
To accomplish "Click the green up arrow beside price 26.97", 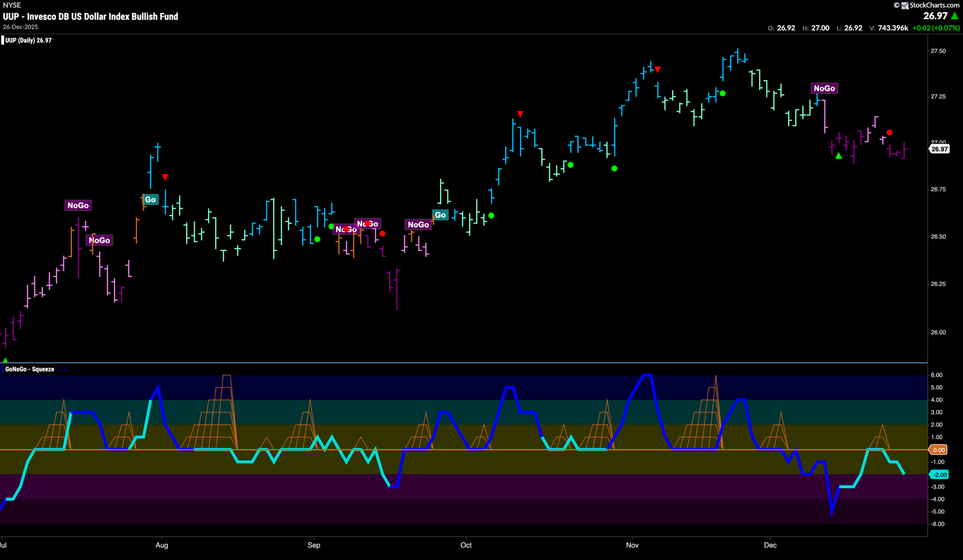I will (955, 16).
